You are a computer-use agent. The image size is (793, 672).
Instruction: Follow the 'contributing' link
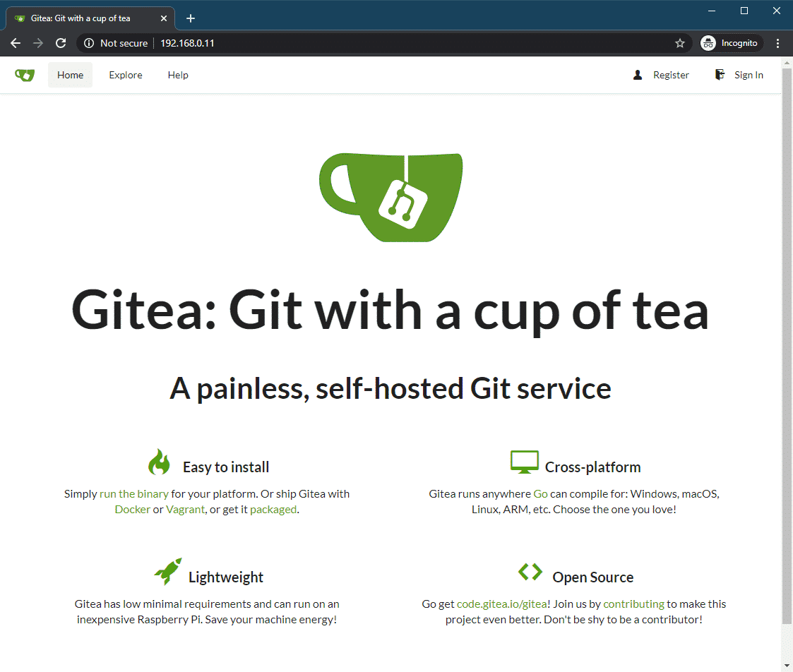pyautogui.click(x=633, y=604)
